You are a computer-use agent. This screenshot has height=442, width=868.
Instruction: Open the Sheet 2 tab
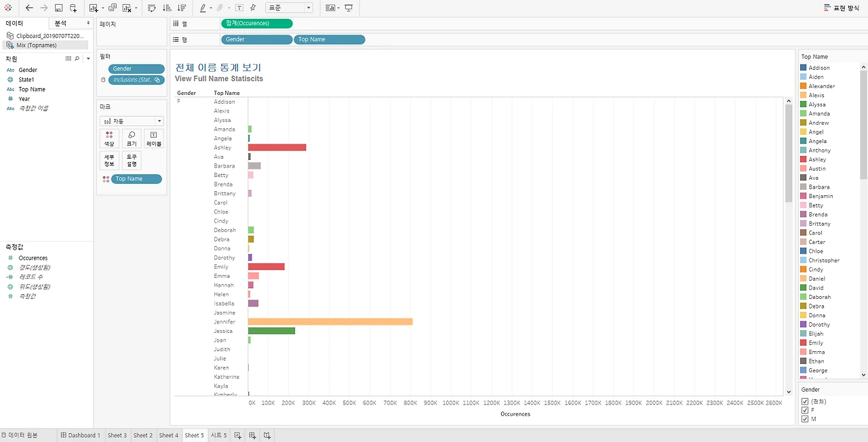[x=143, y=435]
